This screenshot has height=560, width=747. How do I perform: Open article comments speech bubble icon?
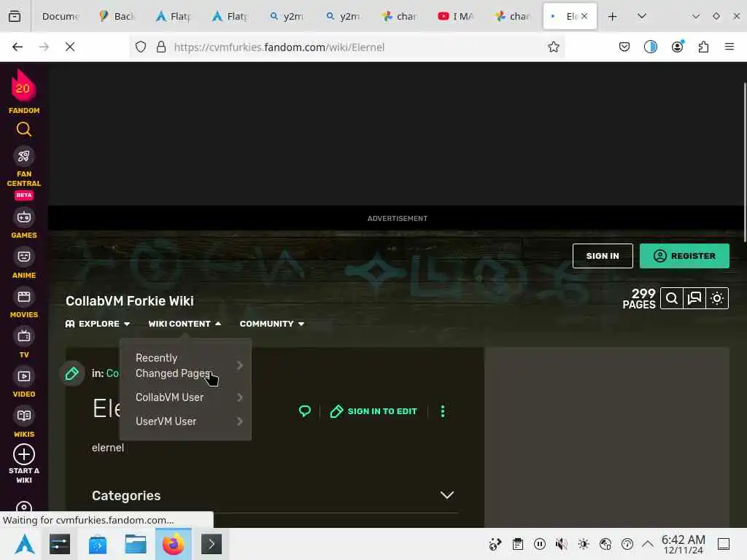(305, 411)
